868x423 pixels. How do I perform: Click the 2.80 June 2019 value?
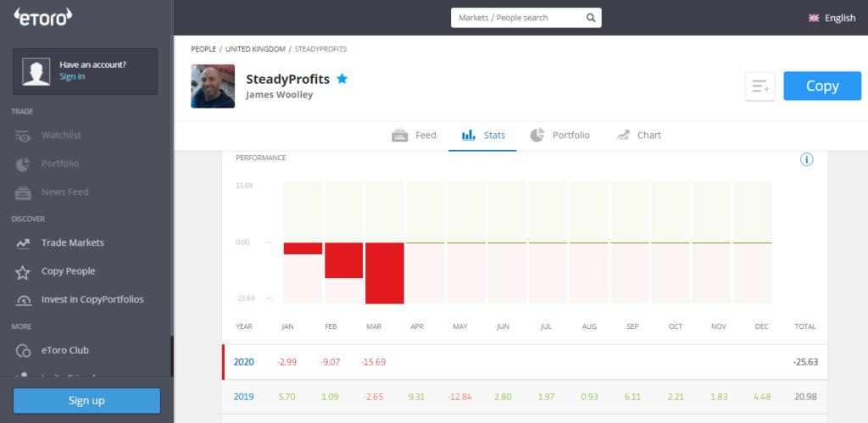pyautogui.click(x=504, y=397)
